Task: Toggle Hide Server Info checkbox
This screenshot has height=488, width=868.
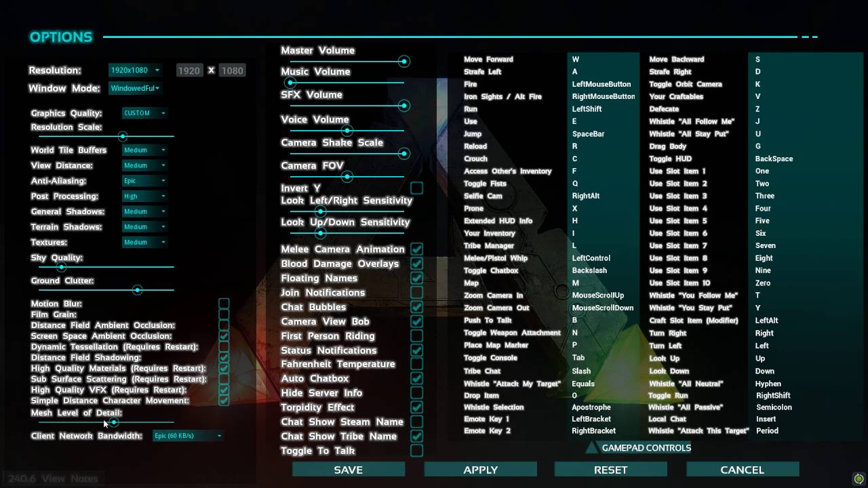Action: [416, 393]
